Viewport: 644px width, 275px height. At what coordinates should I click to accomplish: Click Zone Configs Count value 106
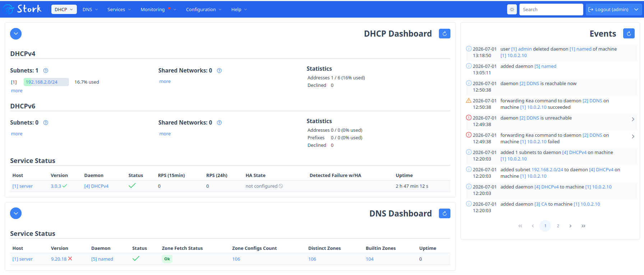click(x=236, y=259)
